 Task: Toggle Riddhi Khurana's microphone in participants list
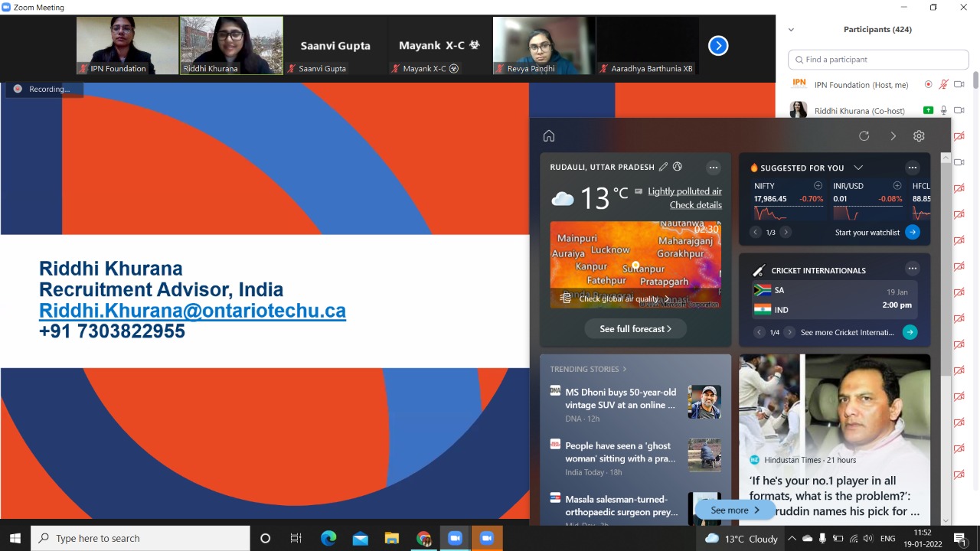[x=943, y=111]
